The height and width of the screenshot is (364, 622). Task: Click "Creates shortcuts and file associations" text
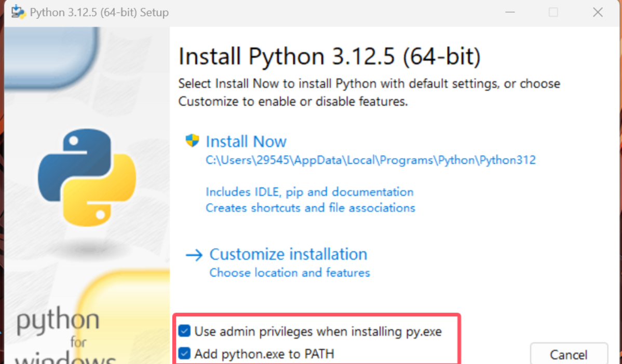[x=310, y=208]
